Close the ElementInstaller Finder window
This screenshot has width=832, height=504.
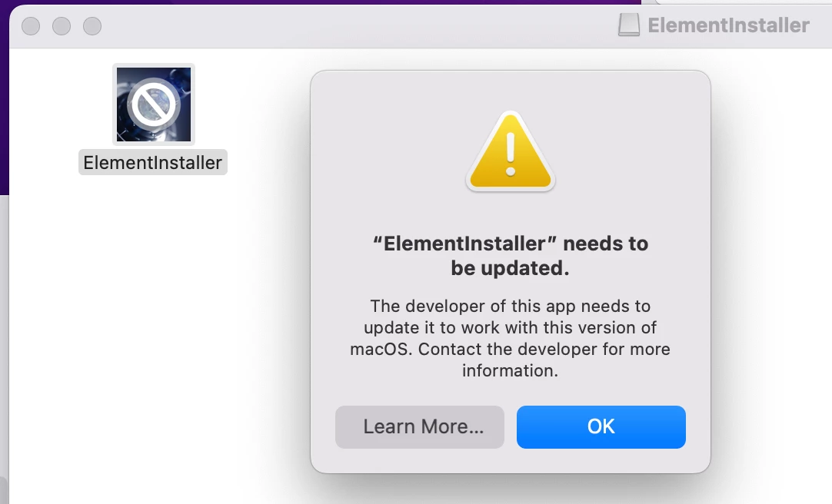point(31,26)
